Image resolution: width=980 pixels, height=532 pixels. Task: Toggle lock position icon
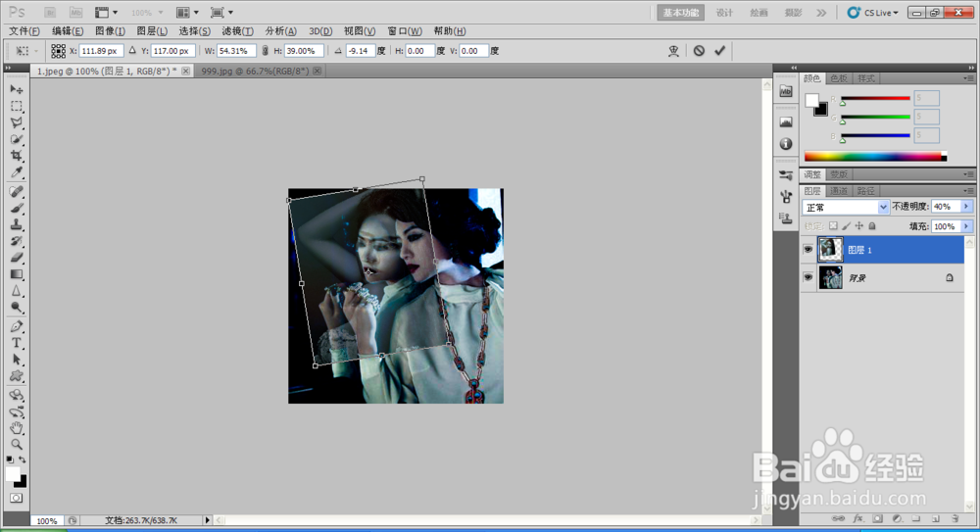859,226
